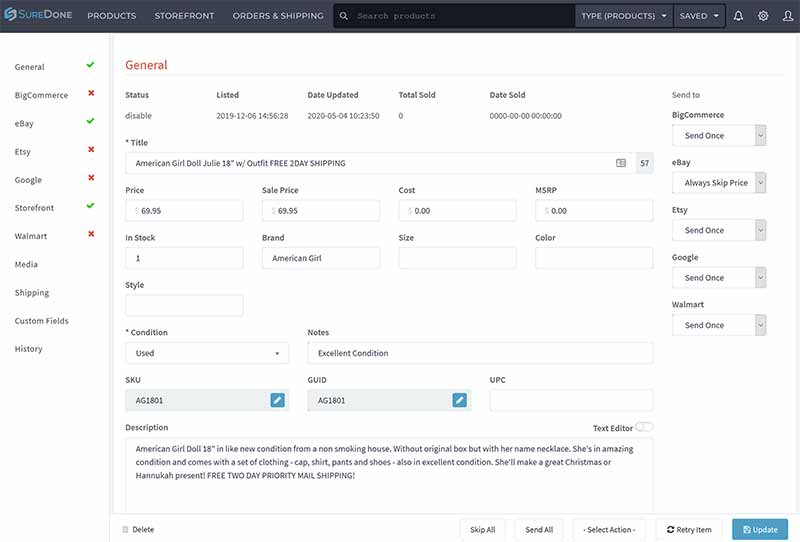The image size is (800, 542).
Task: Go to the Etsy section
Action: pos(22,152)
